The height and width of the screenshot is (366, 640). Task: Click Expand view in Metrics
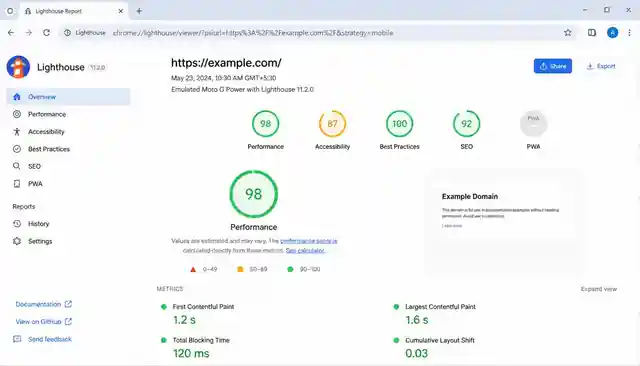(599, 289)
